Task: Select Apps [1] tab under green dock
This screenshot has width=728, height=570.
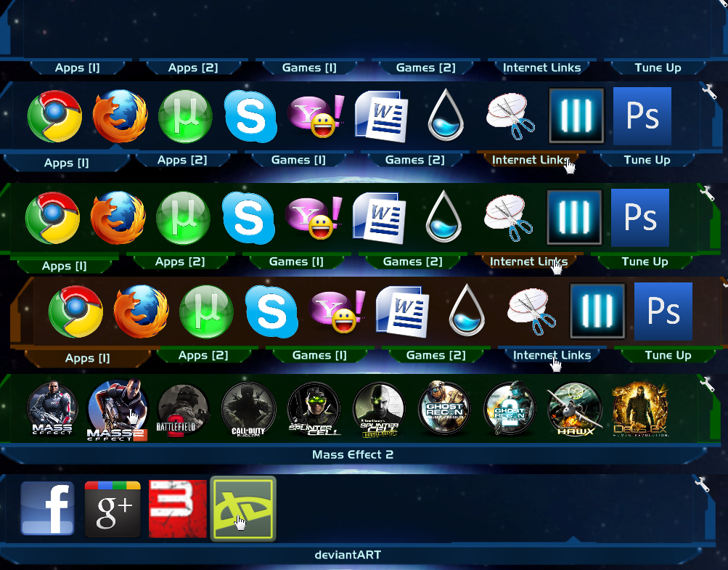Action: pyautogui.click(x=64, y=266)
